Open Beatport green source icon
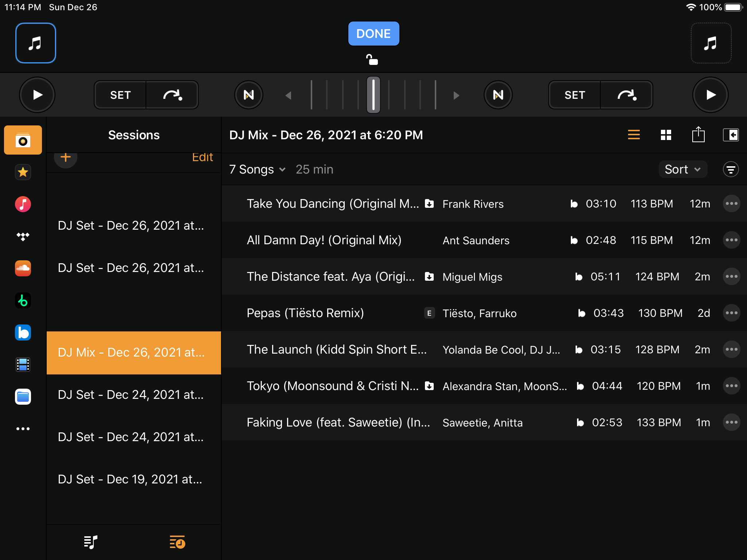This screenshot has width=747, height=560. coord(23,300)
